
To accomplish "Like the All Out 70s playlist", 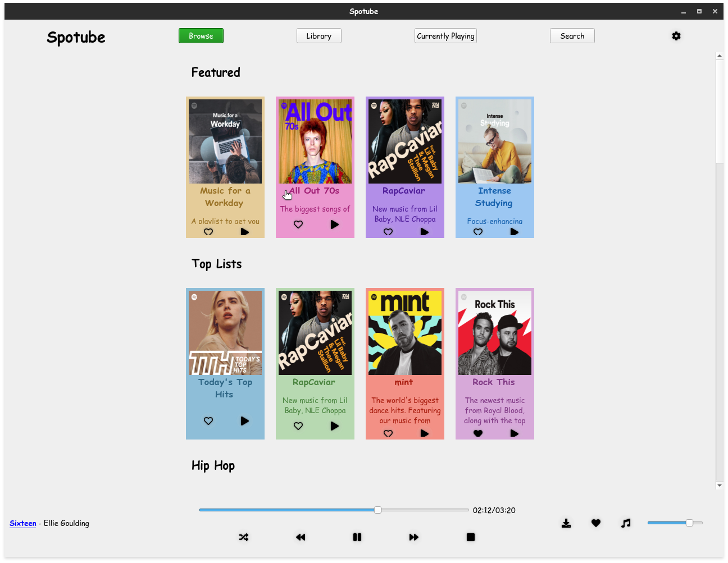I will click(x=298, y=225).
